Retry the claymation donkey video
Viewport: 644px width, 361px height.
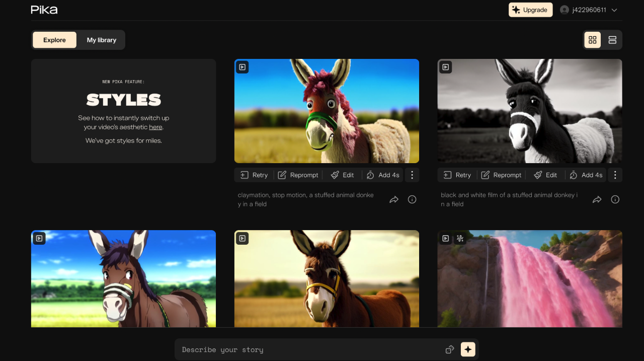point(254,175)
